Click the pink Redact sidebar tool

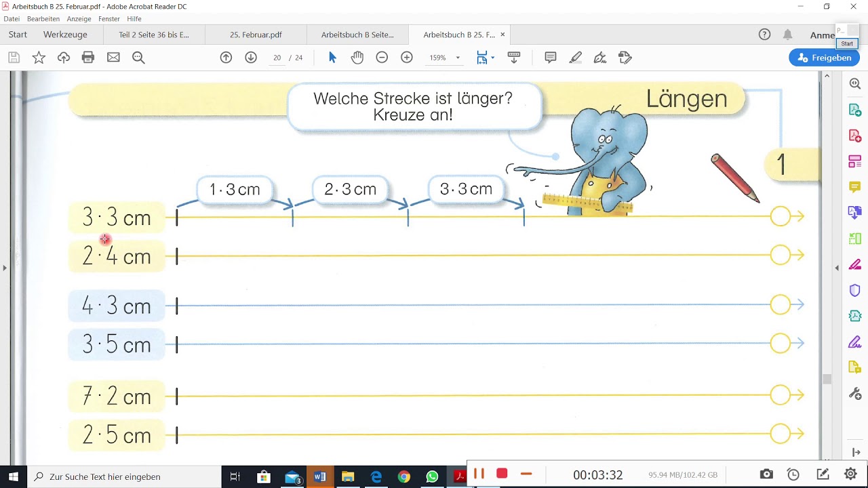pos(854,264)
